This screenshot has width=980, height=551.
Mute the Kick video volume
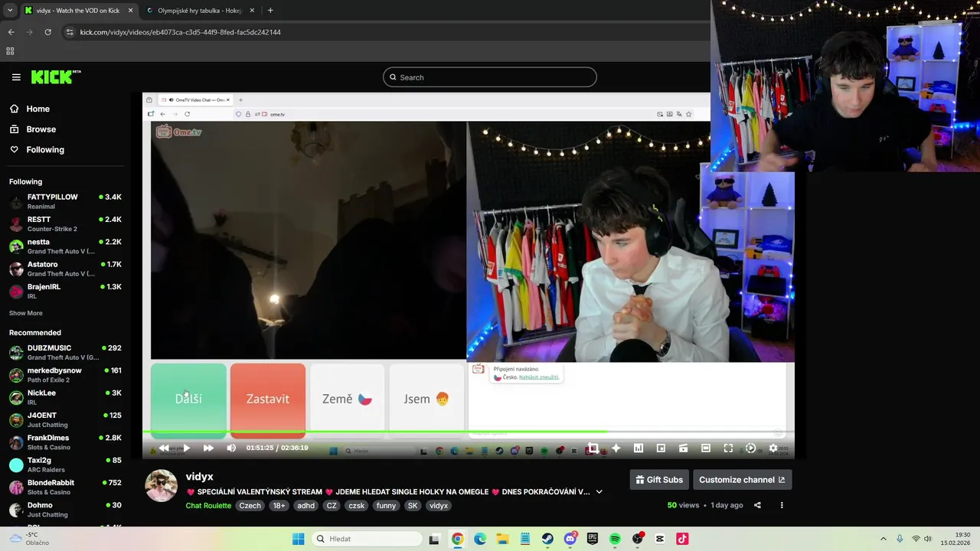pos(231,448)
